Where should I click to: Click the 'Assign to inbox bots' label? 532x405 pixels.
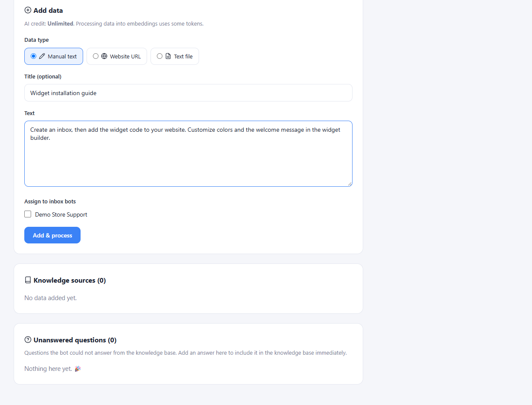50,201
